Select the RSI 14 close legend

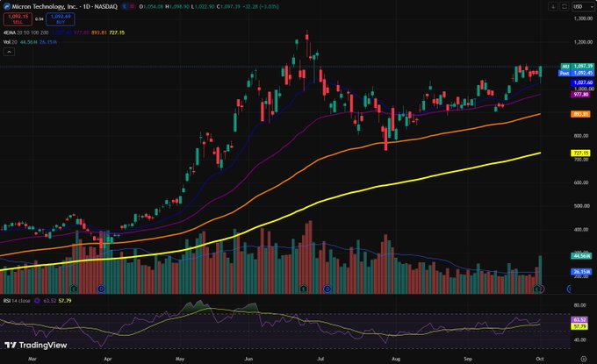[x=17, y=301]
